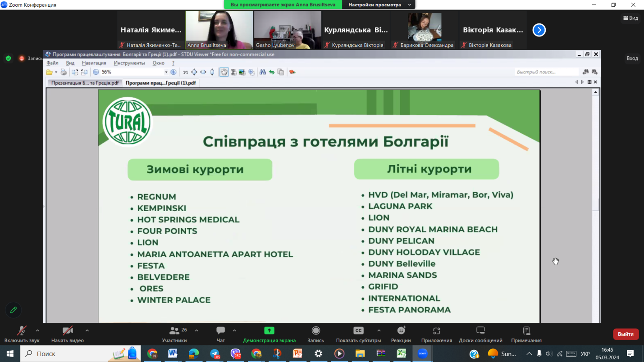Select the hand pan tool in STDU Viewer
The height and width of the screenshot is (362, 644).
224,72
